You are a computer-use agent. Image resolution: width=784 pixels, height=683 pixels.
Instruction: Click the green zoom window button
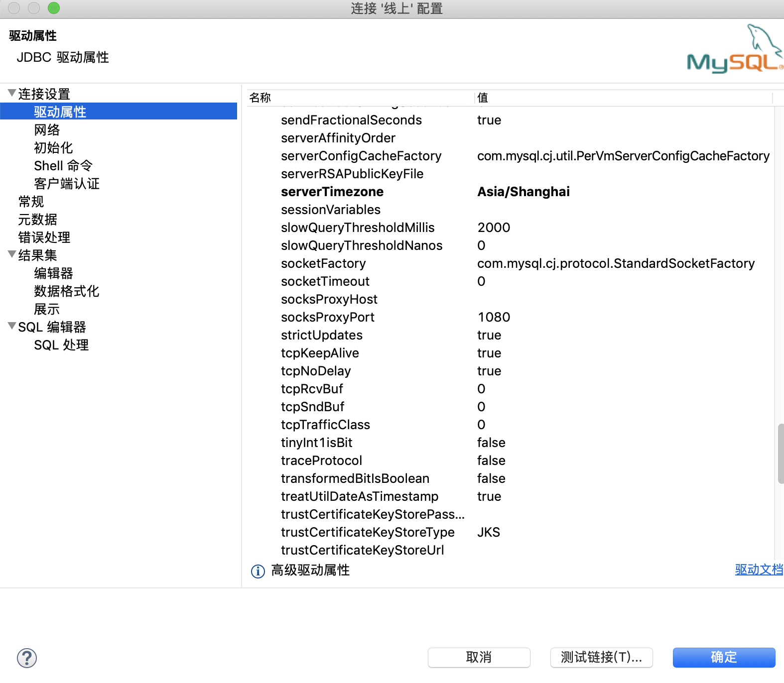[x=54, y=8]
